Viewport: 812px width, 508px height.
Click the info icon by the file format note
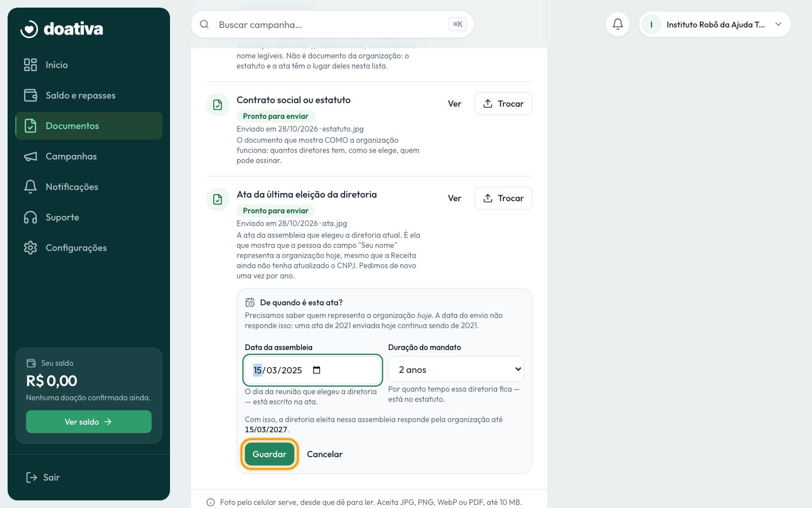[x=211, y=502]
